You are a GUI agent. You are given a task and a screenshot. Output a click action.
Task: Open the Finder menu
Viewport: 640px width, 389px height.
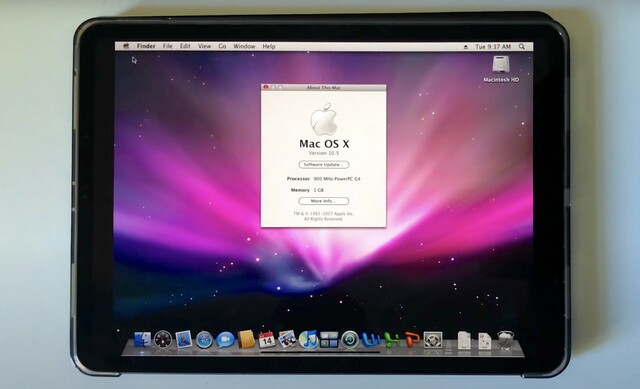coord(146,47)
